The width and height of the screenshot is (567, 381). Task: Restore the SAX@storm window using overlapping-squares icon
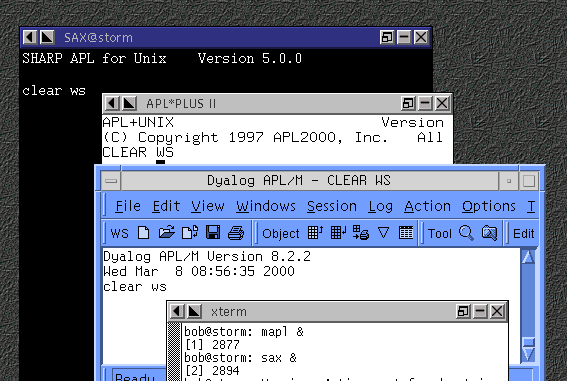pyautogui.click(x=387, y=37)
